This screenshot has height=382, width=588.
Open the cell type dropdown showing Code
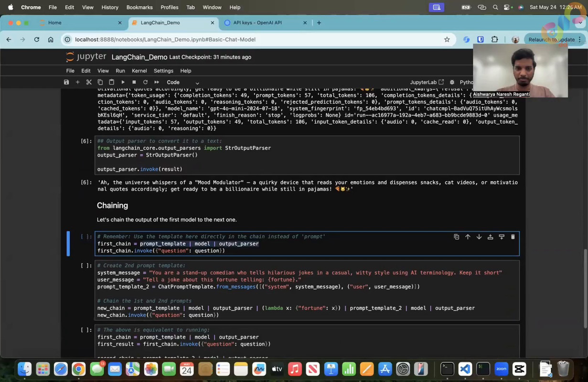183,82
